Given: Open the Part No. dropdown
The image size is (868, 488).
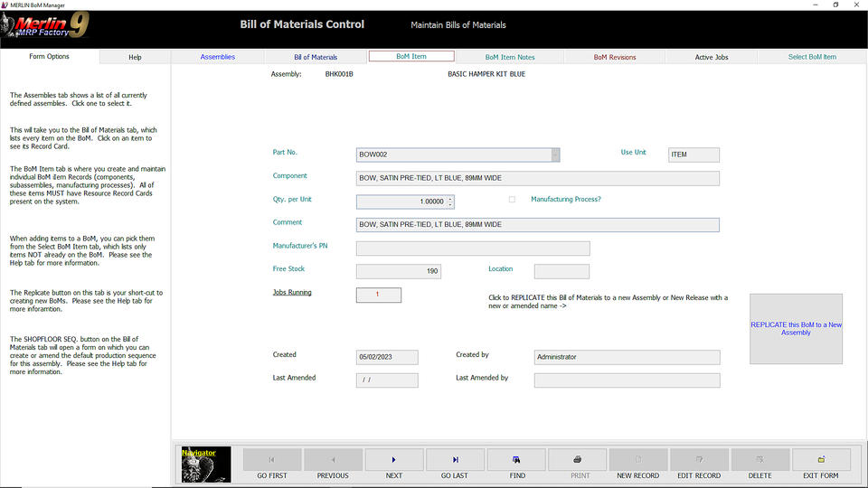Looking at the screenshot, I should point(555,155).
